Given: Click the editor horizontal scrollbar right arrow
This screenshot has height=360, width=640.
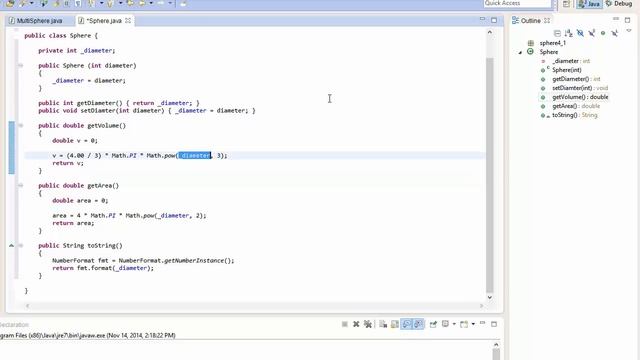Looking at the screenshot, I should [x=481, y=305].
